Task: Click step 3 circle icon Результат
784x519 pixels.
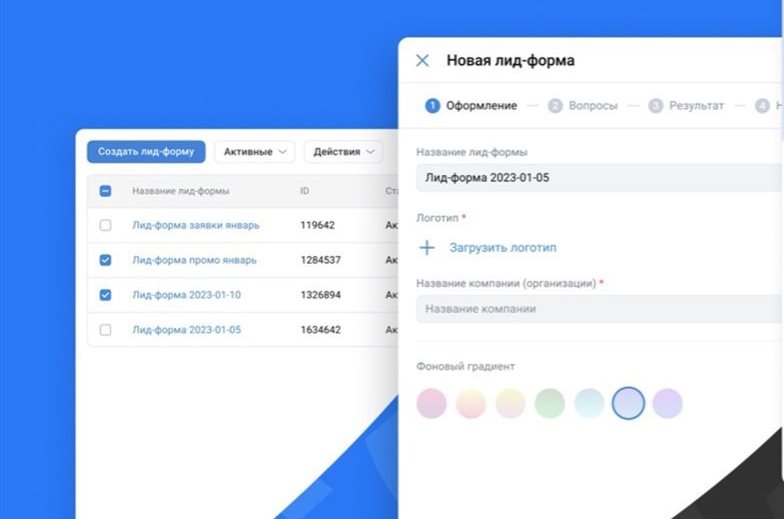Action: coord(656,106)
